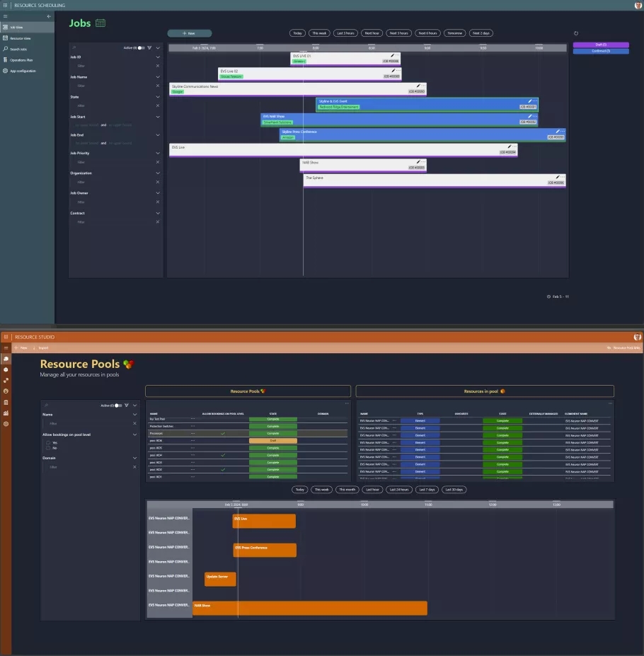Open the hamburger menu in Resource Studio

click(x=6, y=347)
